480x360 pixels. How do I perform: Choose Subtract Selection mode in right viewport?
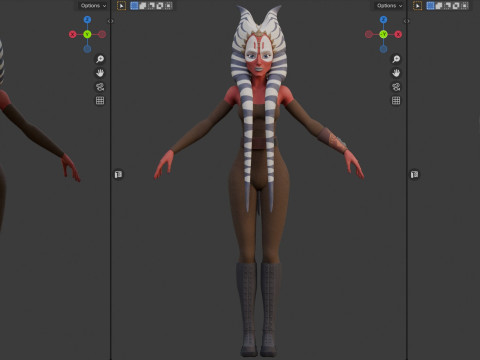click(448, 6)
